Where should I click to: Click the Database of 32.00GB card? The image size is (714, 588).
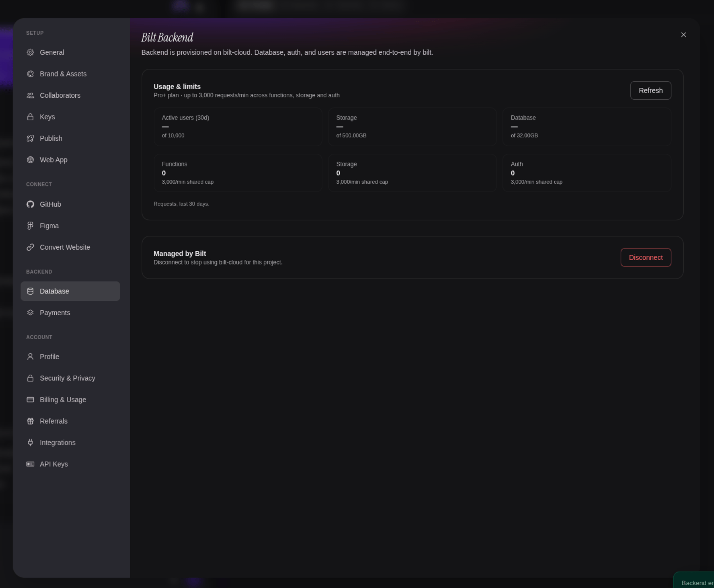tap(587, 127)
